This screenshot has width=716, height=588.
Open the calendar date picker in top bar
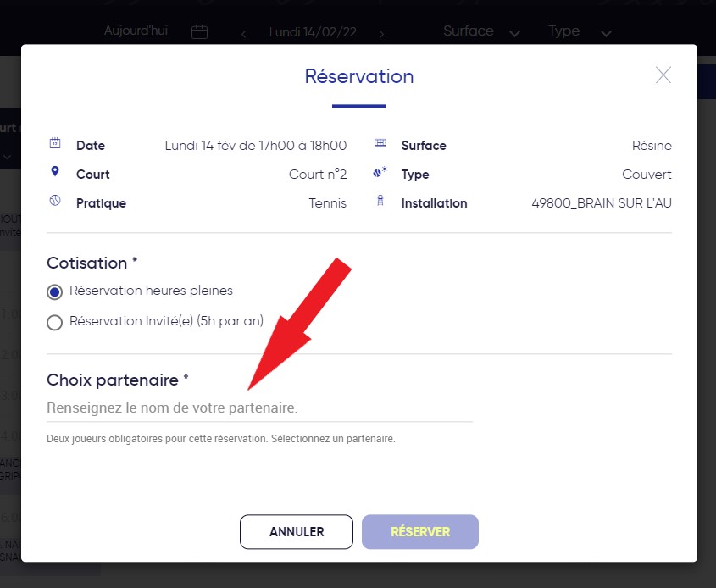[x=199, y=32]
